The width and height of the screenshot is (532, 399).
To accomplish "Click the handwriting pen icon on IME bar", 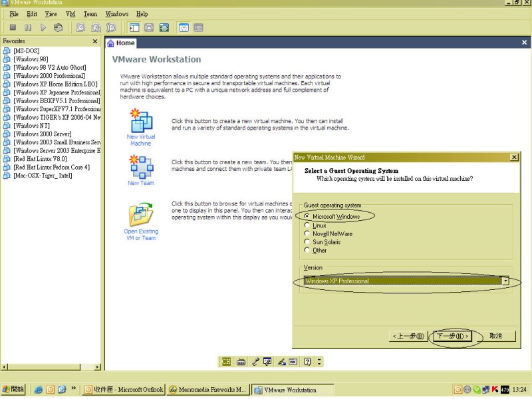I will point(281,362).
